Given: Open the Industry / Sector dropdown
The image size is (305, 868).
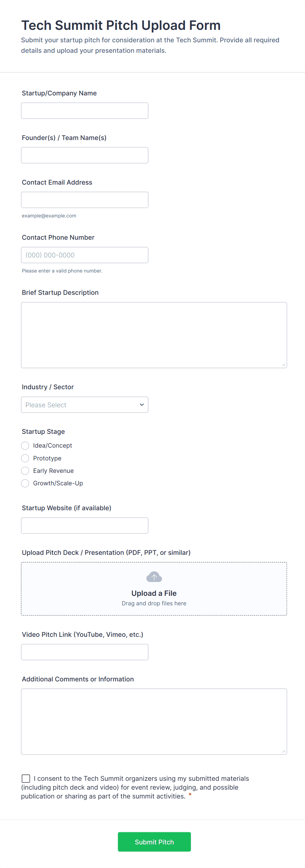Looking at the screenshot, I should tap(84, 405).
